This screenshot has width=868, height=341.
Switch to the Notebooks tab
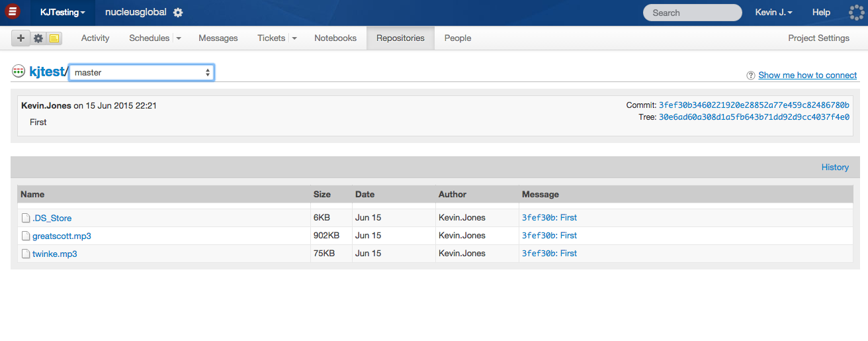[335, 38]
